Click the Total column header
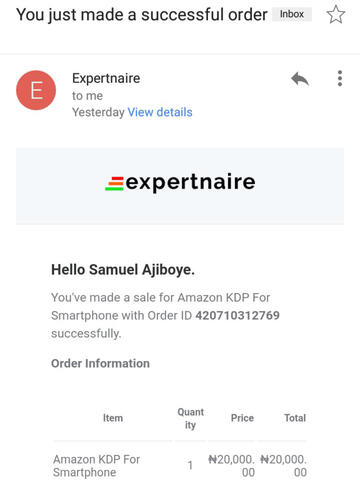The image size is (360, 491). click(x=295, y=418)
